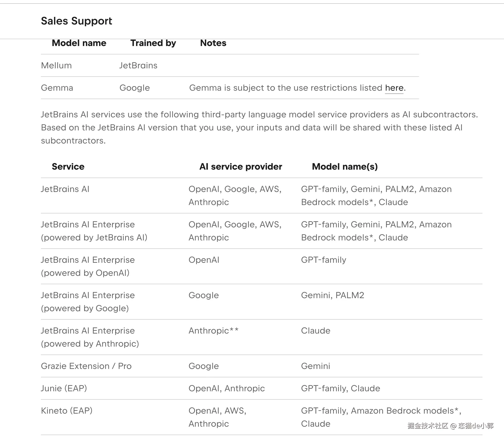504x440 pixels.
Task: Select the "AI service provider" column header
Action: point(241,167)
